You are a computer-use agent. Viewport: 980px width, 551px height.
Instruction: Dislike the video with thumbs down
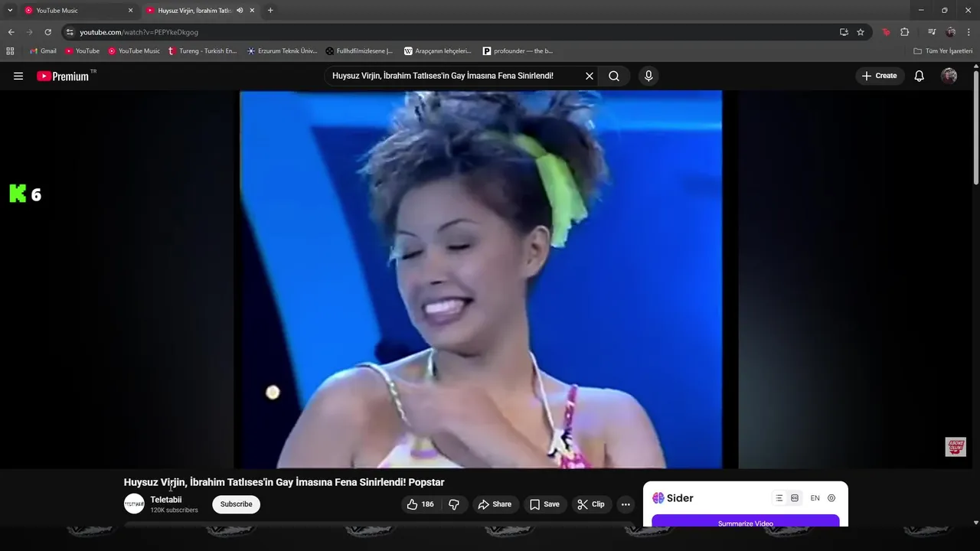point(454,504)
